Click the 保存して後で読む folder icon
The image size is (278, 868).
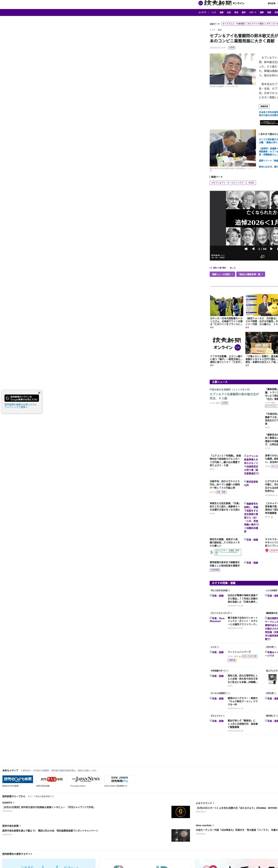pos(211,268)
